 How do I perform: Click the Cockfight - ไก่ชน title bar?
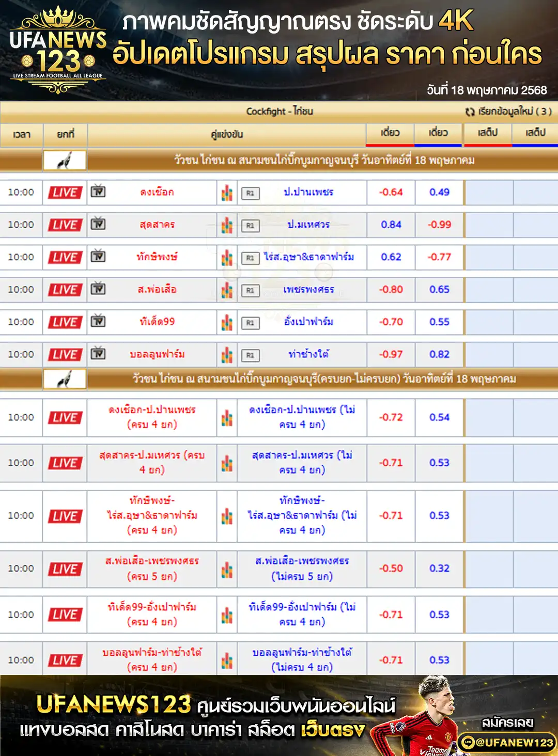[x=279, y=112]
